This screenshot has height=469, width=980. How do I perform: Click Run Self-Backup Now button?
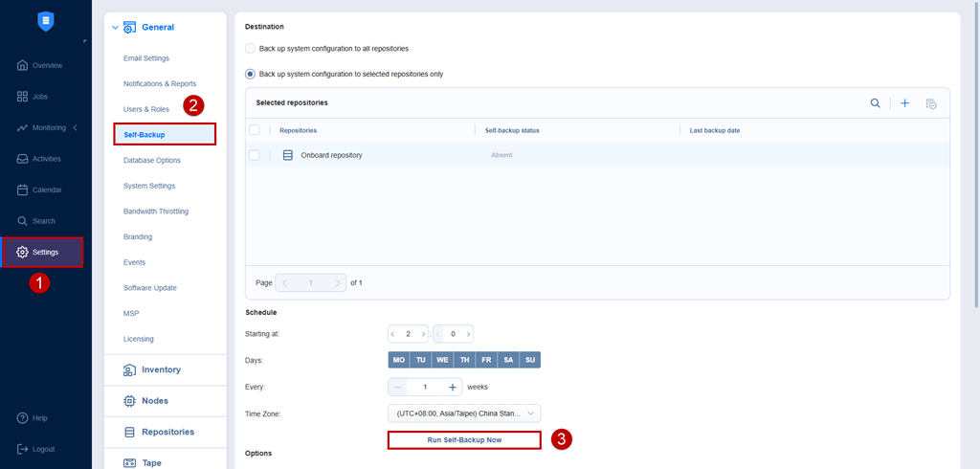(x=464, y=440)
